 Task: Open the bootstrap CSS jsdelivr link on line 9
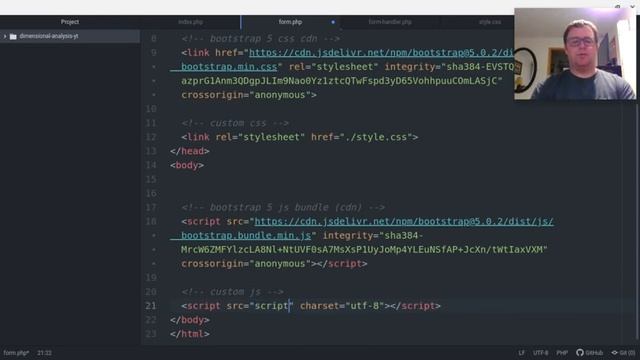[x=381, y=53]
